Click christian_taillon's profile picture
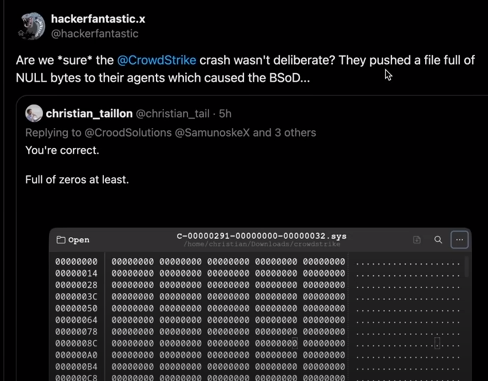Screen dimensions: 488x381 point(34,113)
